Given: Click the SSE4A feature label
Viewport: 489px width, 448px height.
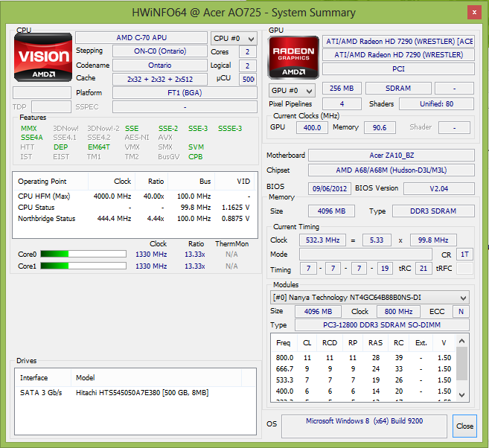Looking at the screenshot, I should tap(32, 138).
